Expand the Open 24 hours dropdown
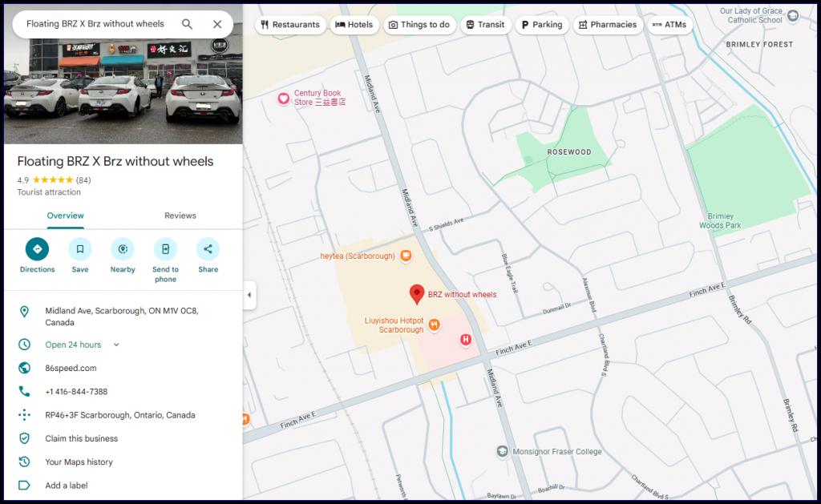The width and height of the screenshot is (821, 504). coord(116,345)
